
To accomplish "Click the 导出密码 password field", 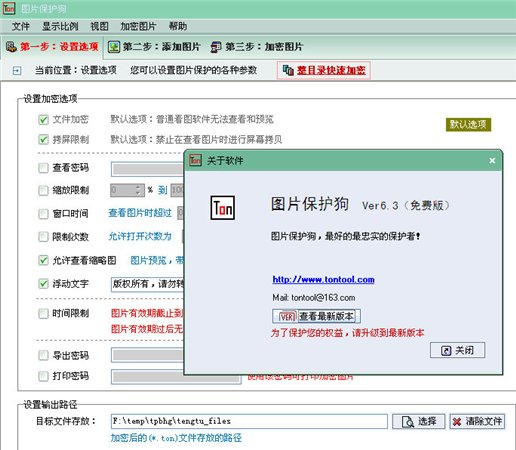I will tap(147, 355).
